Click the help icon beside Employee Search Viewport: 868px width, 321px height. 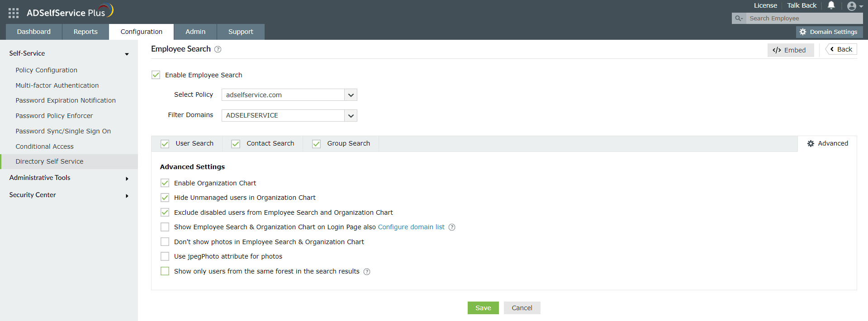click(x=218, y=49)
